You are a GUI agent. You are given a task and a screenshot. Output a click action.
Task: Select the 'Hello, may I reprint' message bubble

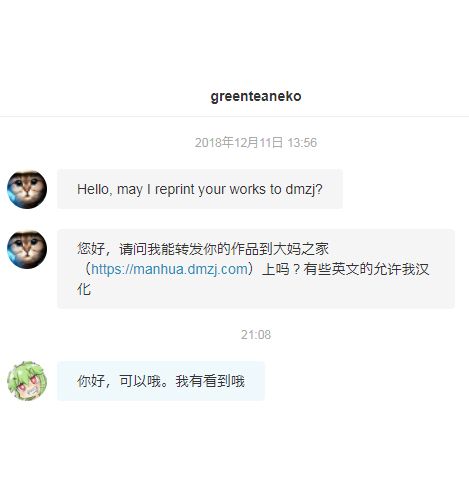pos(200,189)
